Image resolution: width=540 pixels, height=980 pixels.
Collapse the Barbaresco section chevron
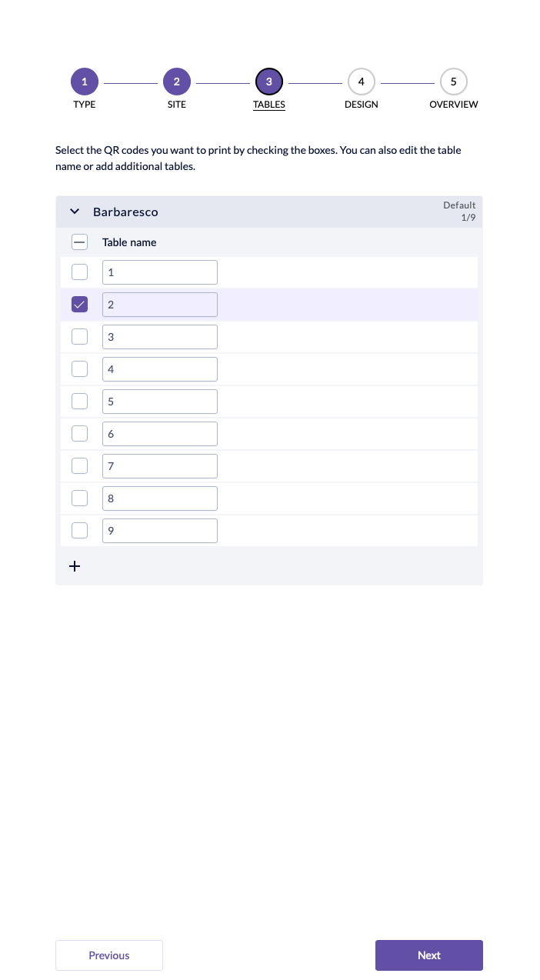[75, 212]
